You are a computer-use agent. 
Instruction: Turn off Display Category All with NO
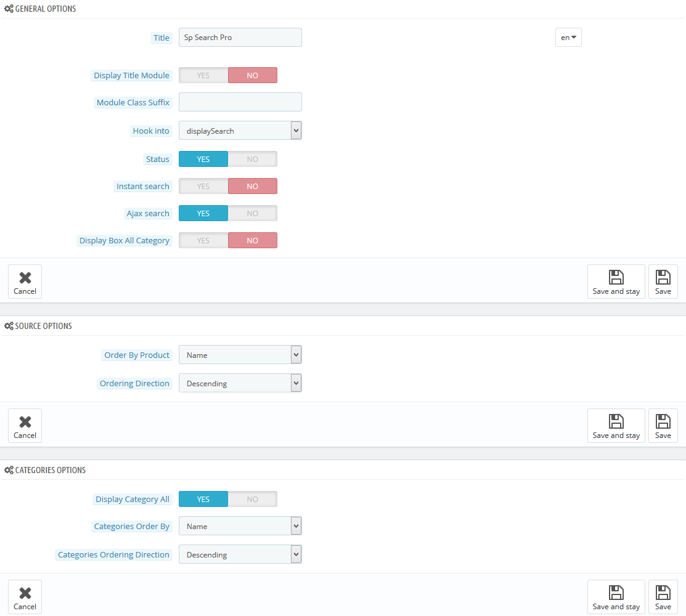click(253, 500)
